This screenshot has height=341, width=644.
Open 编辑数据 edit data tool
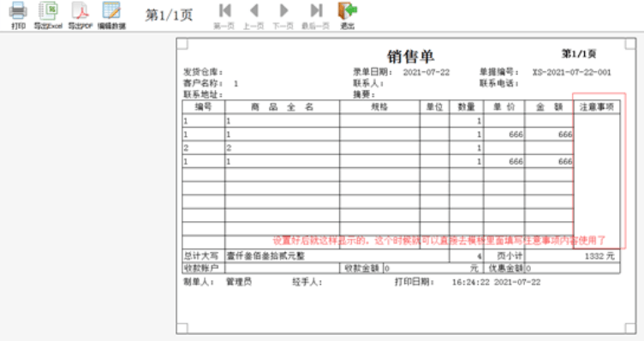111,10
